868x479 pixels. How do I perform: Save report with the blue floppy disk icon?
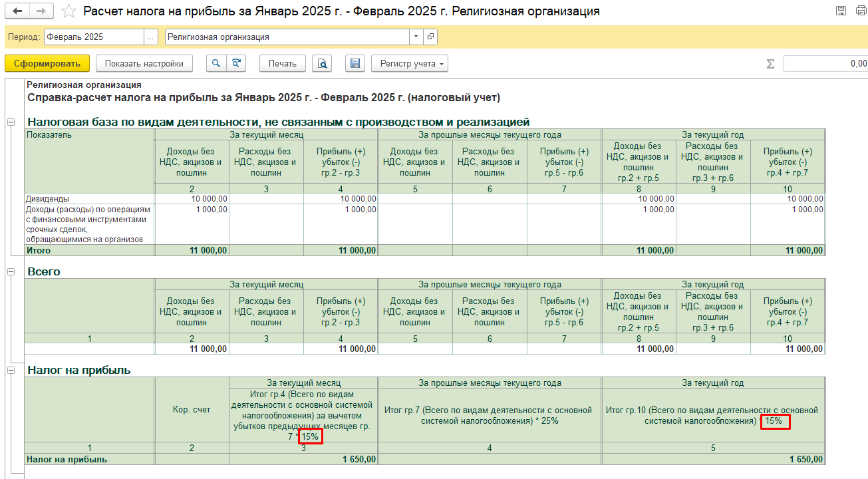[355, 64]
